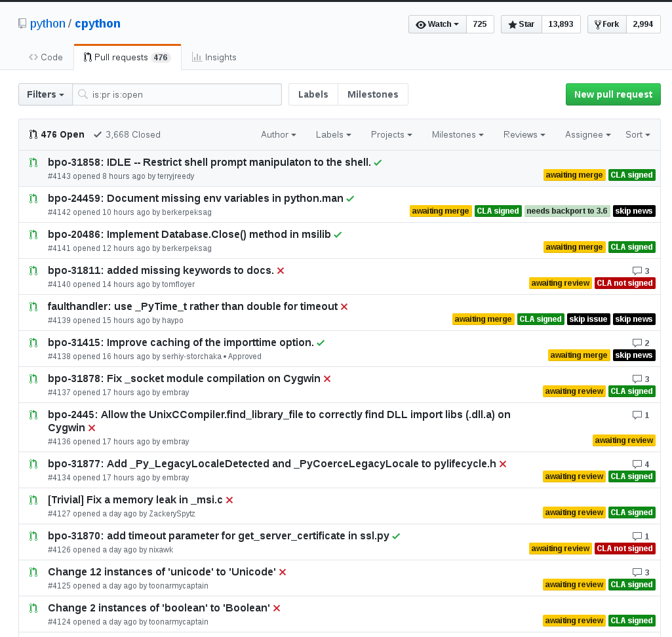The image size is (672, 637).
Task: Expand the Projects filter dropdown
Action: 391,134
